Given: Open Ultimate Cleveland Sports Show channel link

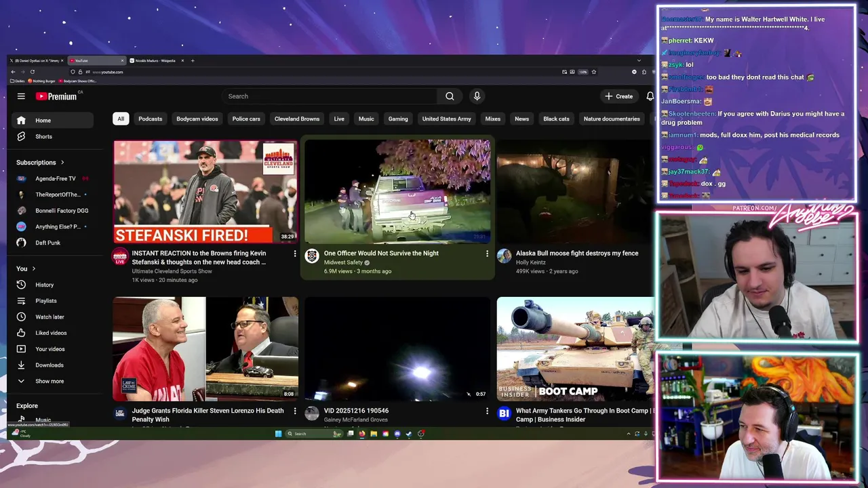Looking at the screenshot, I should tap(172, 271).
